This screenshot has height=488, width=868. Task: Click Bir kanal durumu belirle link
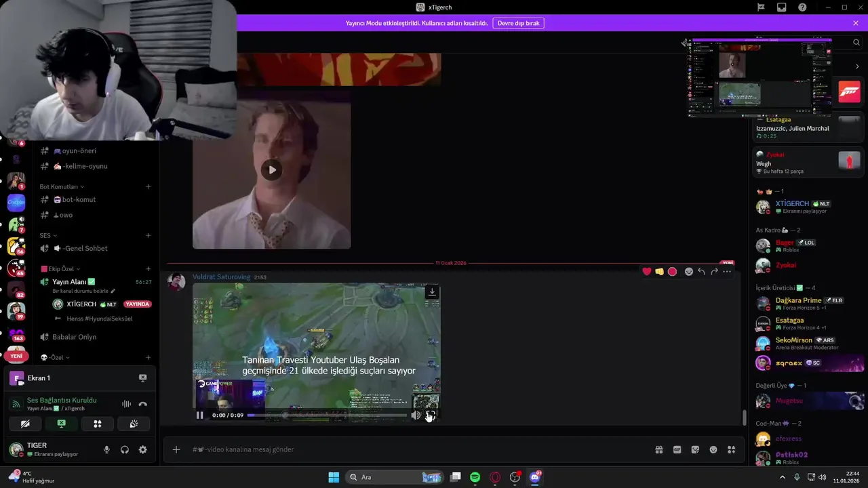(84, 291)
